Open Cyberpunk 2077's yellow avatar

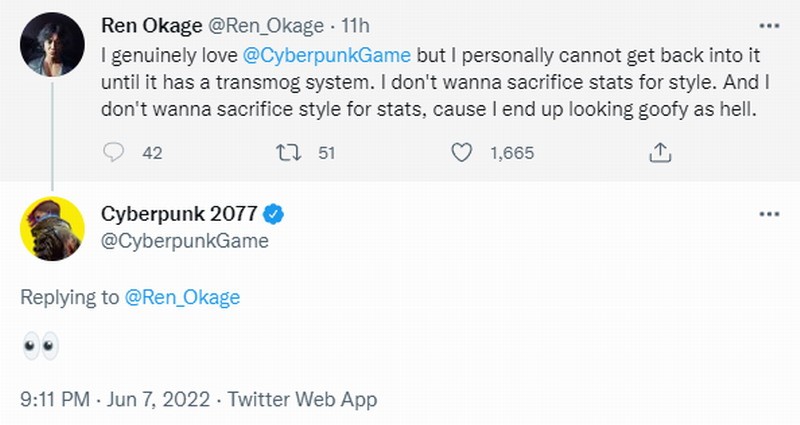(52, 229)
